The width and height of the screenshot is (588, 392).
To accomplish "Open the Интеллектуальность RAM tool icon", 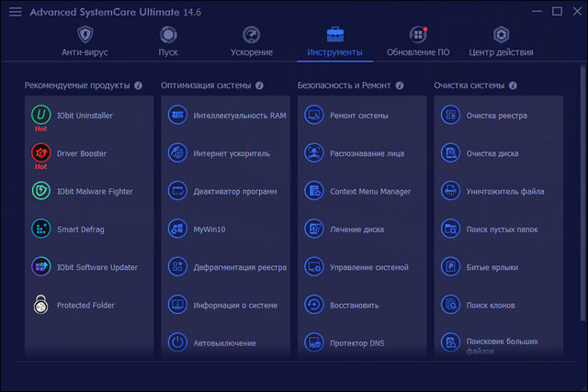I will pos(177,116).
